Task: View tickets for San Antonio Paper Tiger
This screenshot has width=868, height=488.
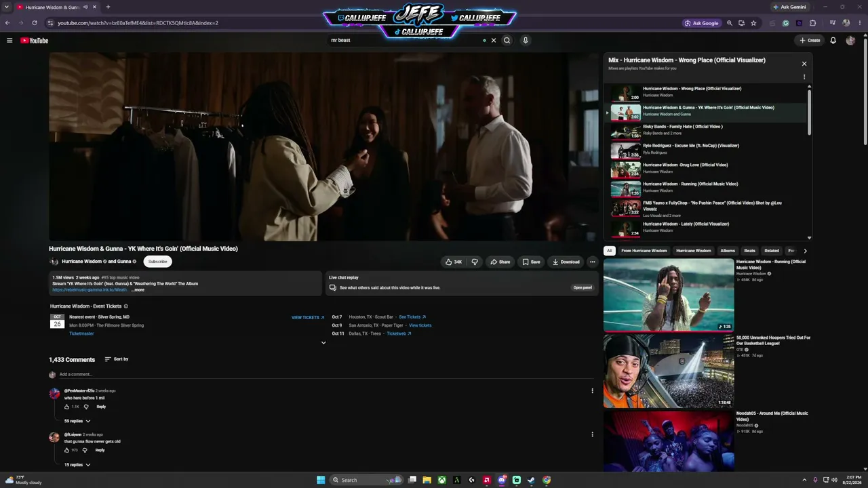Action: [x=420, y=325]
